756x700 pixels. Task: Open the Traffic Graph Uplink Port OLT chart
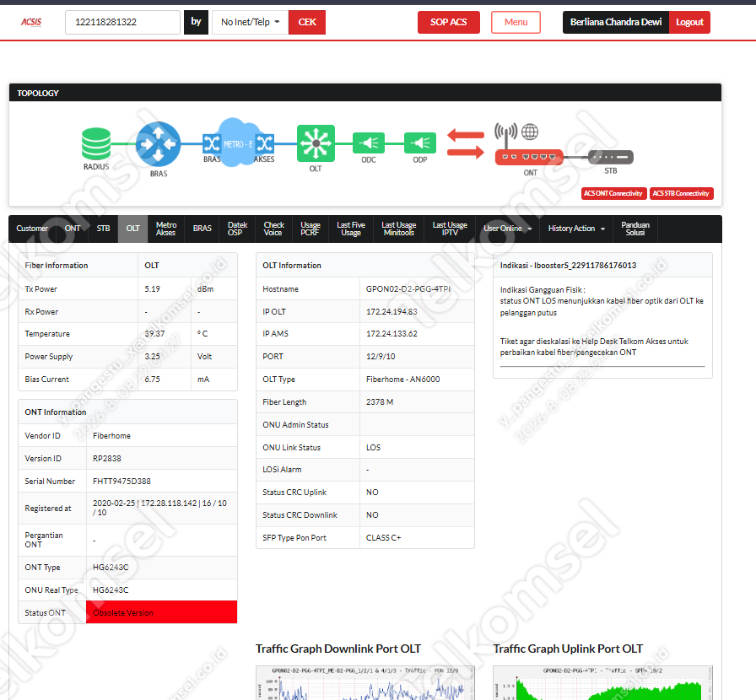pos(602,682)
